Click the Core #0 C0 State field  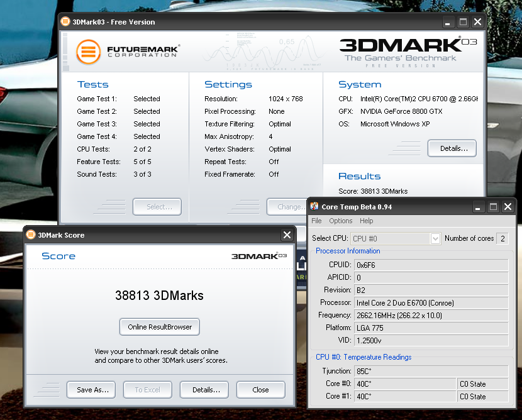(x=483, y=384)
